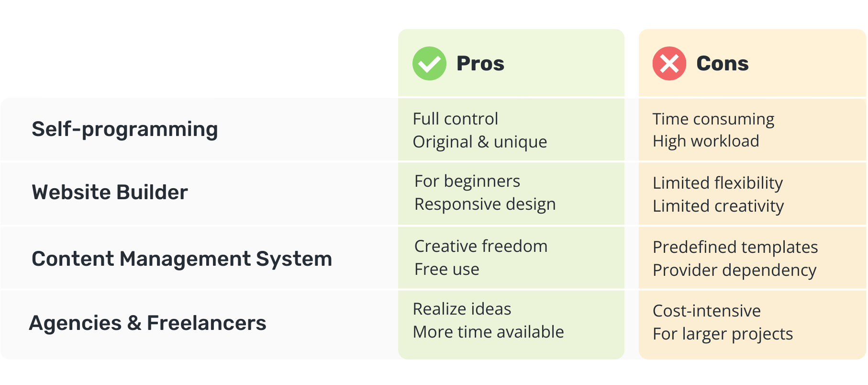
Task: Select the For larger projects entry
Action: pyautogui.click(x=723, y=334)
